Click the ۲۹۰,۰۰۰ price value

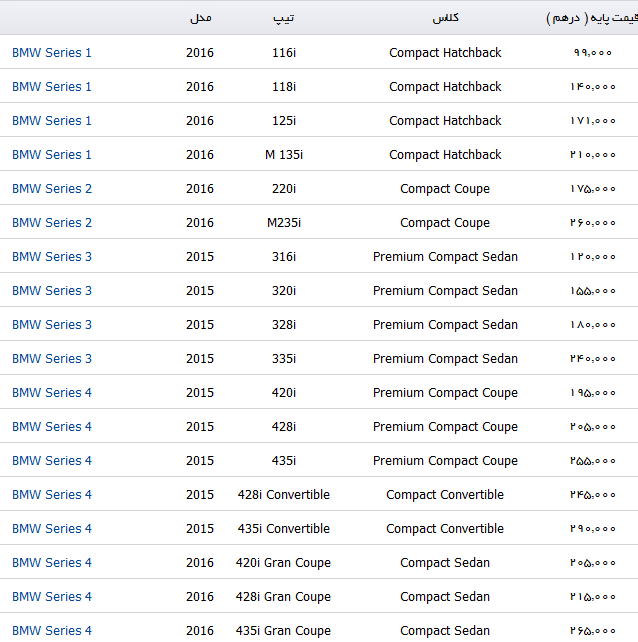tap(593, 529)
